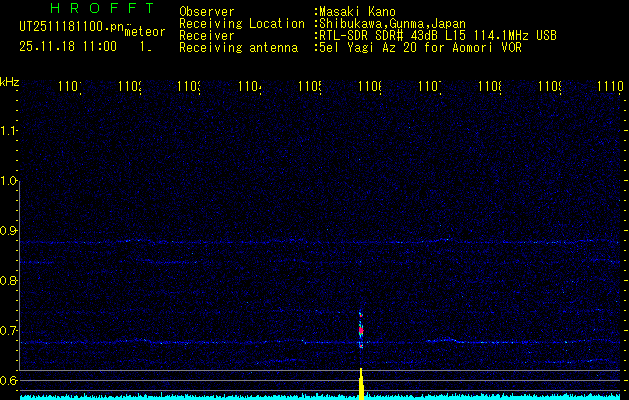Click the 1108 time marker on top axis
The image size is (629, 400).
[x=489, y=88]
